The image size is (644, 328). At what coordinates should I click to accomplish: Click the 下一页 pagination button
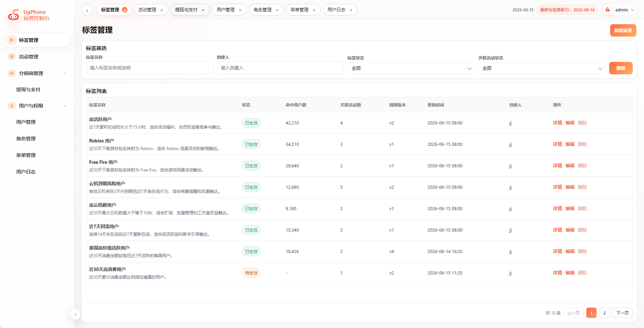click(x=622, y=313)
